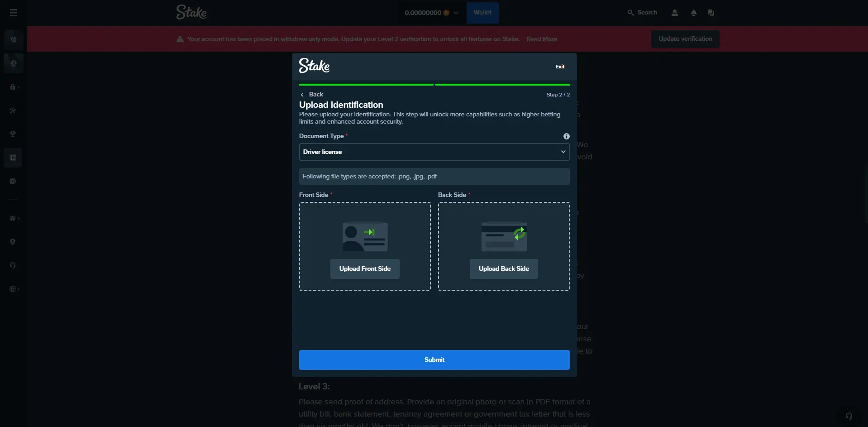Image resolution: width=868 pixels, height=427 pixels.
Task: Expand the Promotions submenu chevron
Action: [19, 87]
